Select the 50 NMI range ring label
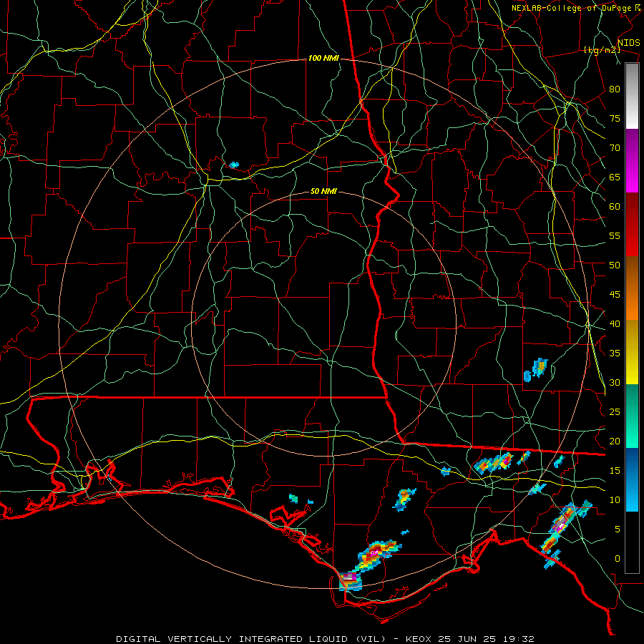Screen dimensions: 644x644 coord(323,191)
